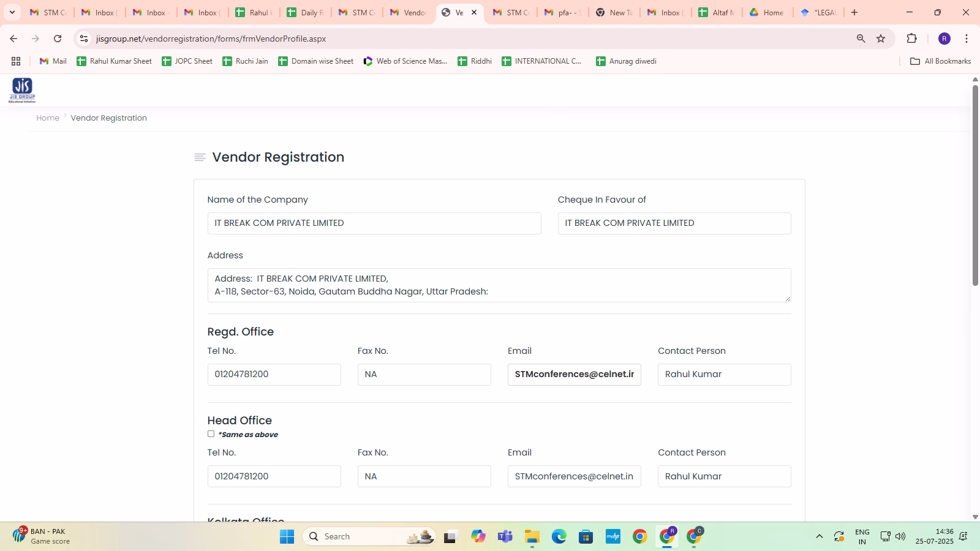Click the Head Office Contact Person field
The height and width of the screenshot is (551, 980).
[725, 476]
